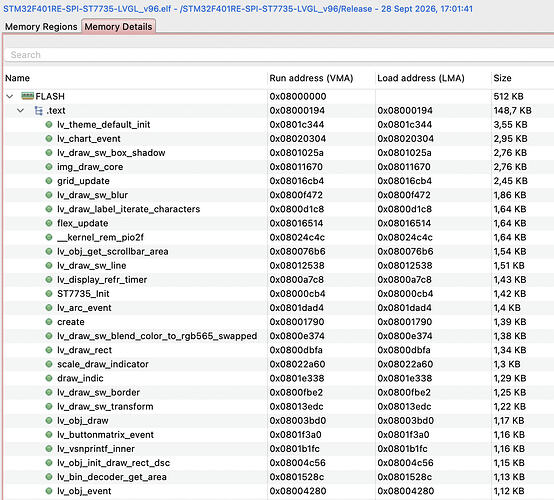Select the lv_draw_sw_blur symbol name

93,195
